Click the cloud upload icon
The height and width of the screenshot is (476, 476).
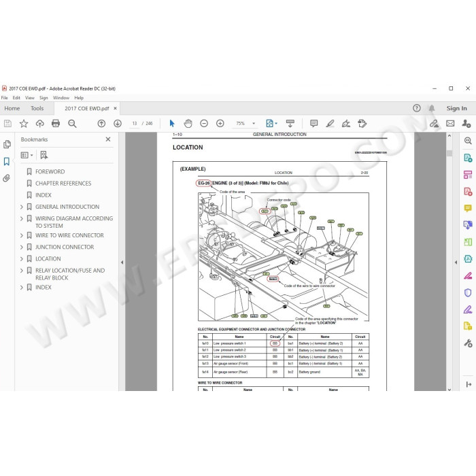pos(39,124)
